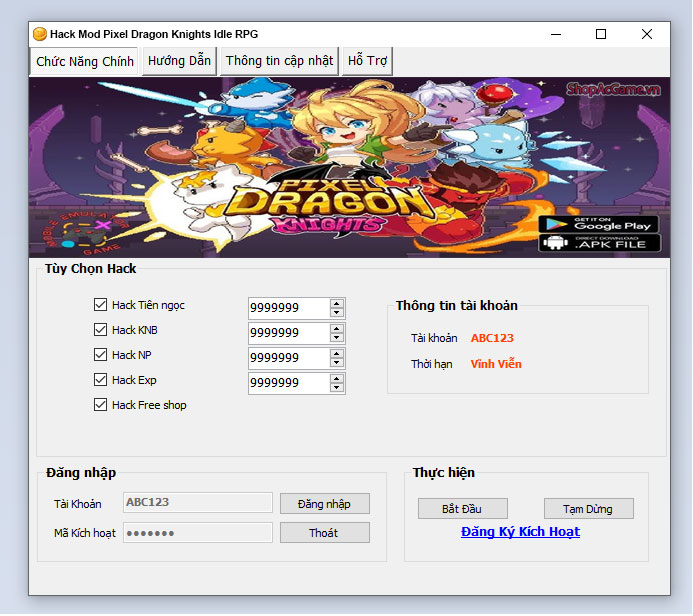Click the Tài Khoản input field
This screenshot has width=693, height=616.
(198, 502)
